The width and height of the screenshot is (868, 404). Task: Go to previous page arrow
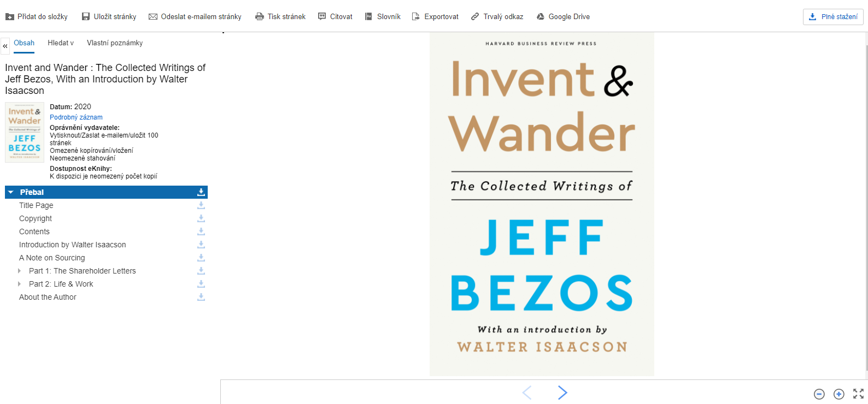(527, 393)
